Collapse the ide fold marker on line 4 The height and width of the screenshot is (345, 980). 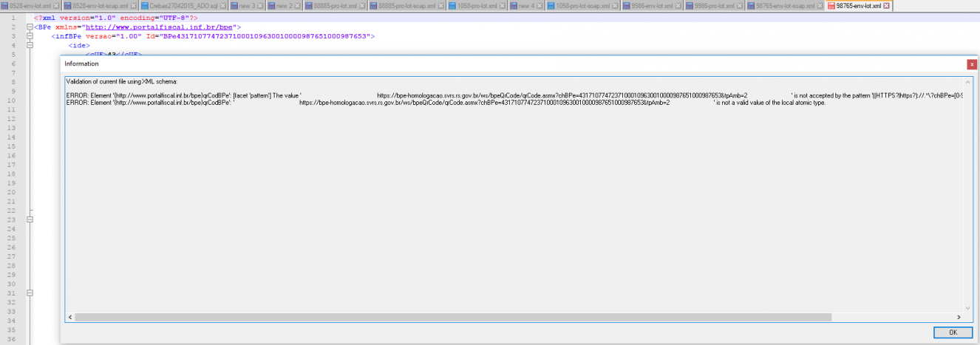pos(30,45)
